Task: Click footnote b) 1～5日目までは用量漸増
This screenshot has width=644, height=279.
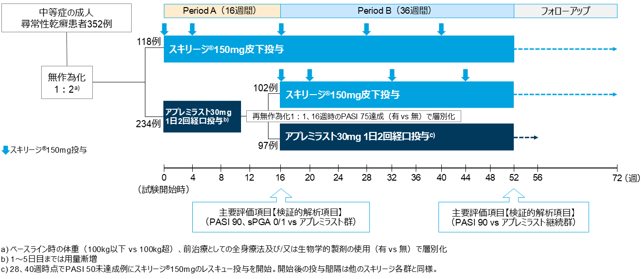Action: [48, 260]
